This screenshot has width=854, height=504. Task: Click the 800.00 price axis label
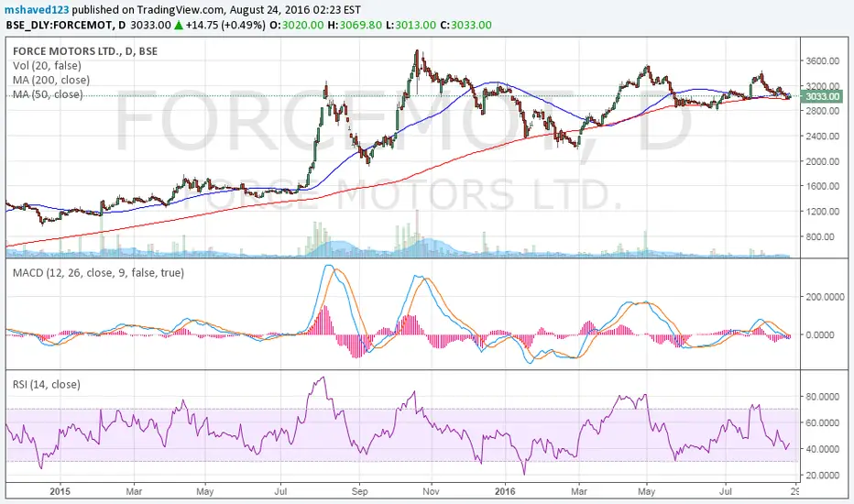click(820, 236)
